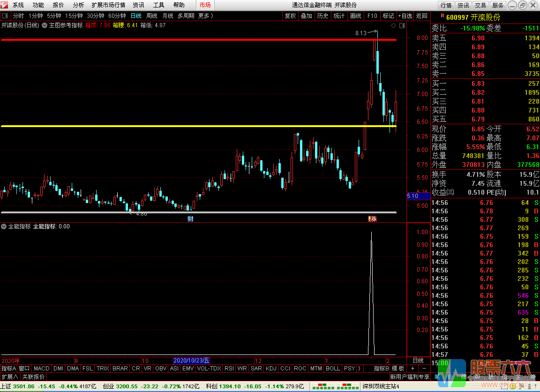Viewport: 540px width, 392px height.
Task: Click the minus zoom-out button
Action: point(424,368)
